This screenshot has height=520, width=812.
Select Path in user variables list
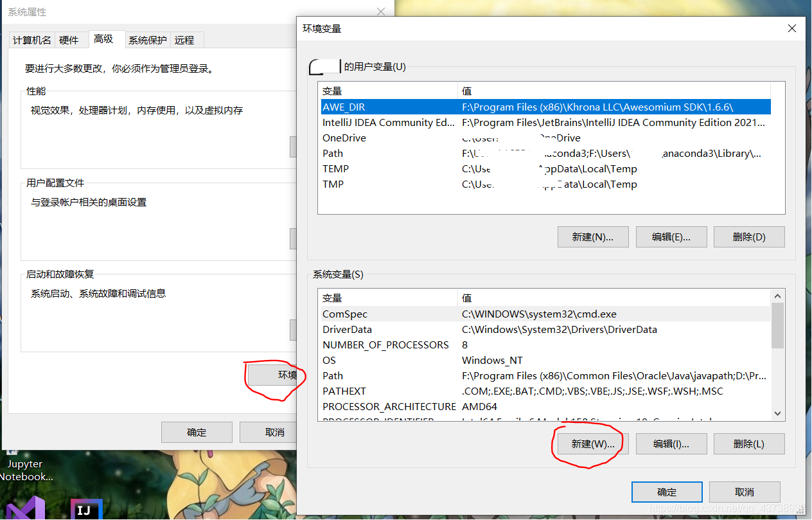click(545, 153)
